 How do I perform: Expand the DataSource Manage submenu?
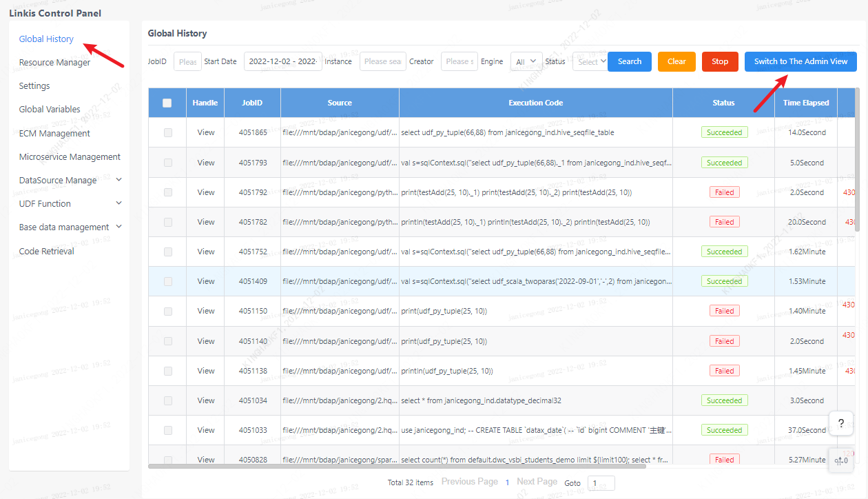coord(119,180)
